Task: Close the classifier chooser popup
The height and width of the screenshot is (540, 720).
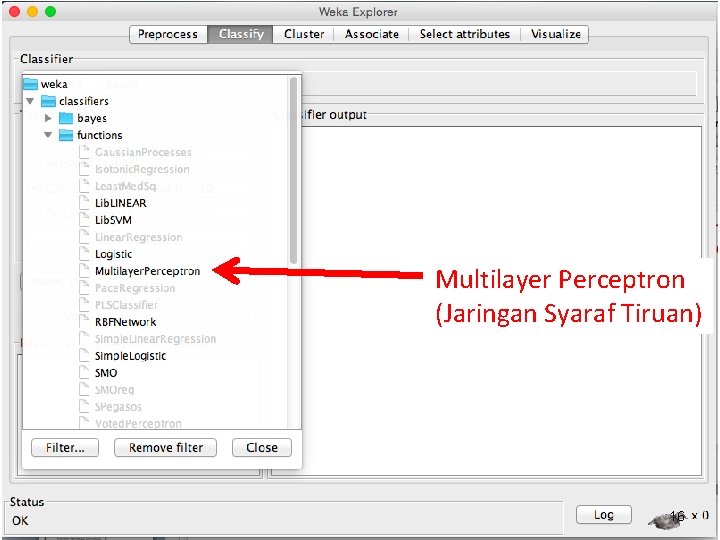Action: 262,447
